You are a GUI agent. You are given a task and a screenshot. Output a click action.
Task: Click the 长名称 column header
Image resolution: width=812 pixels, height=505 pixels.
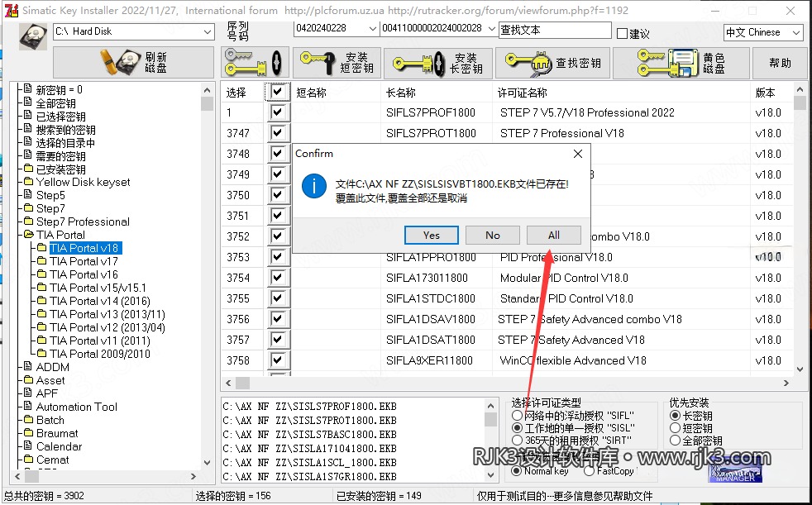[401, 93]
